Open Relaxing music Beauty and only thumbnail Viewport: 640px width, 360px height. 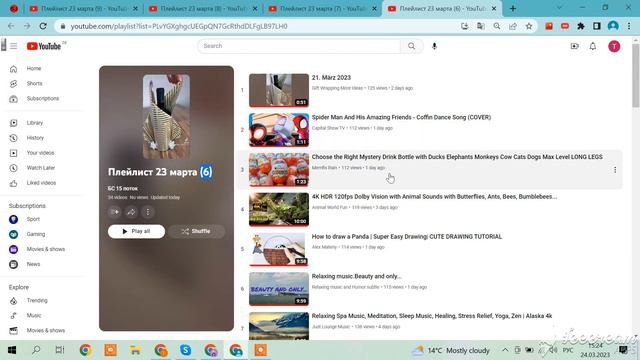(279, 289)
